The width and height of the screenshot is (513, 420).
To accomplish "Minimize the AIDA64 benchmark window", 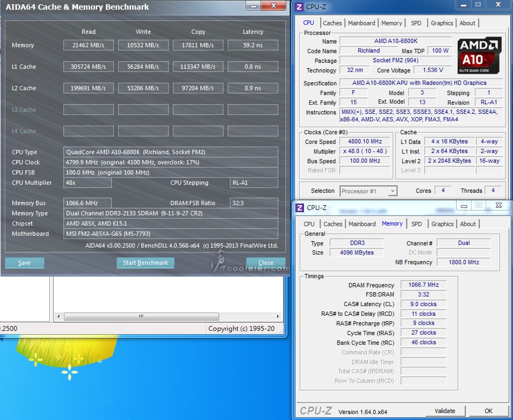I will tap(254, 6).
